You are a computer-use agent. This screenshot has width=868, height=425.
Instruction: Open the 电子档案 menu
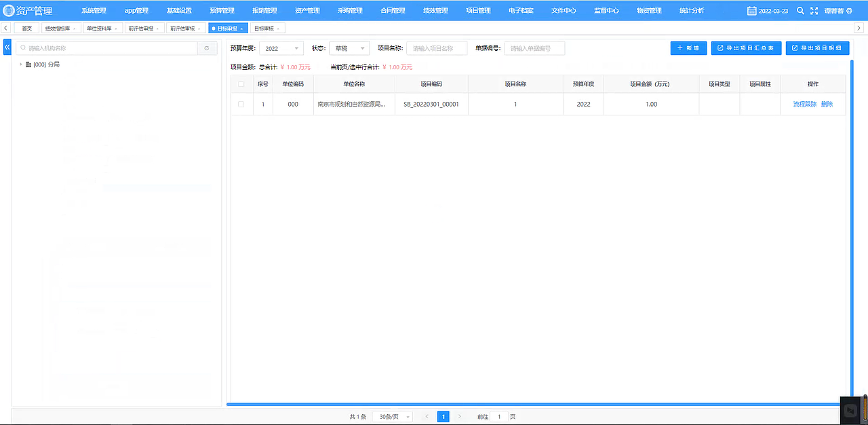tap(521, 11)
